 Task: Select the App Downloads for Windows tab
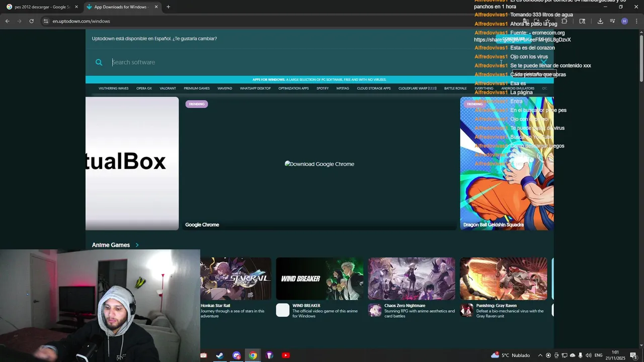122,7
